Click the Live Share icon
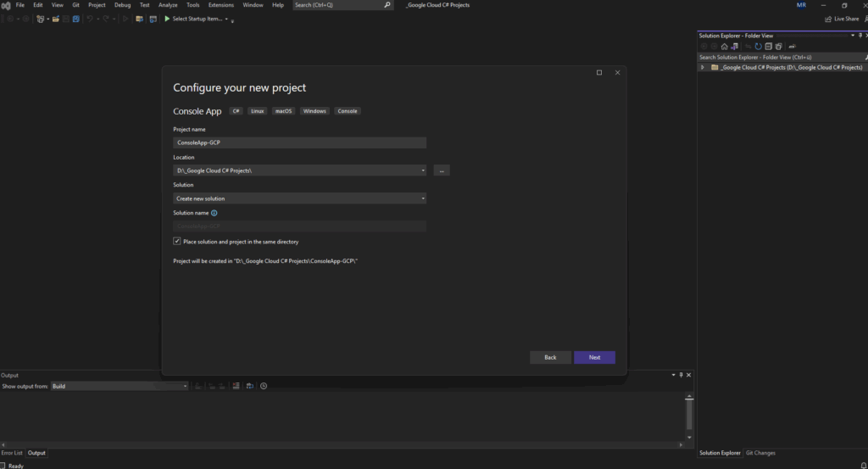The width and height of the screenshot is (868, 469). [x=829, y=19]
